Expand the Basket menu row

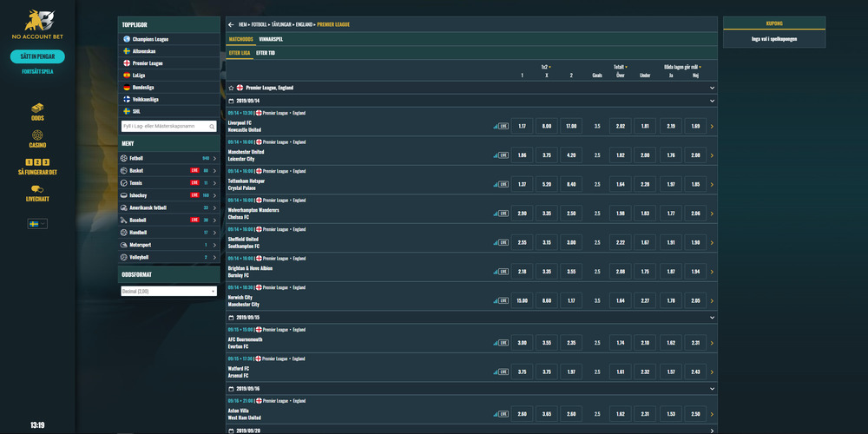coord(169,170)
